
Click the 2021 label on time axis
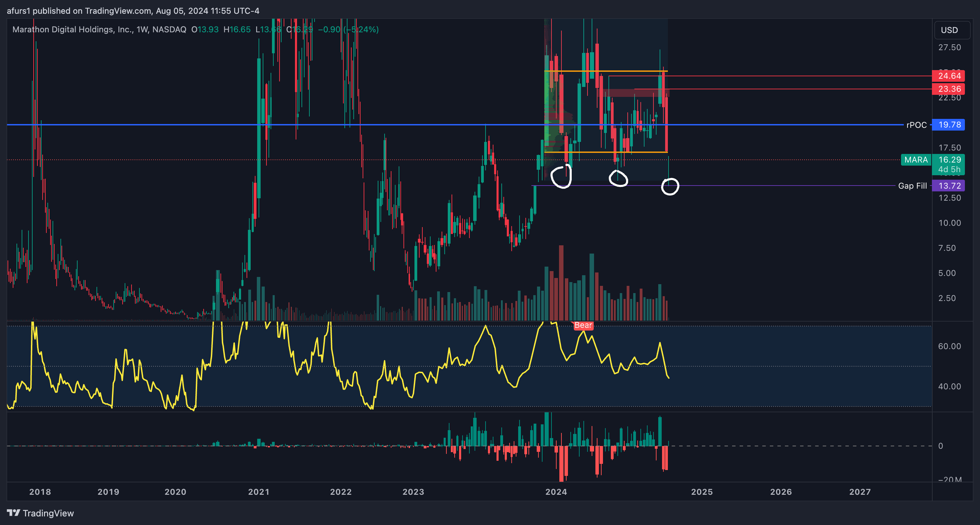(259, 492)
